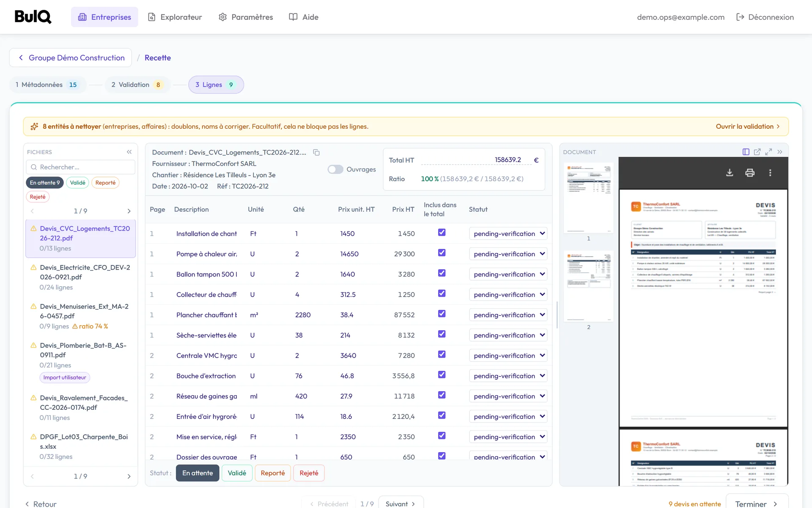The height and width of the screenshot is (508, 812).
Task: Uncheck inclusion for Installation de chantier row
Action: point(442,232)
